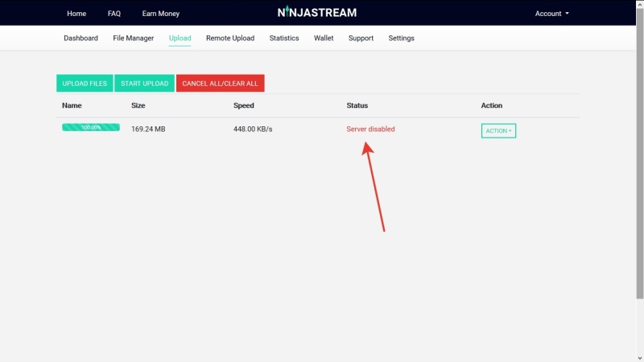The width and height of the screenshot is (644, 362).
Task: Click the Name column header
Action: click(72, 105)
